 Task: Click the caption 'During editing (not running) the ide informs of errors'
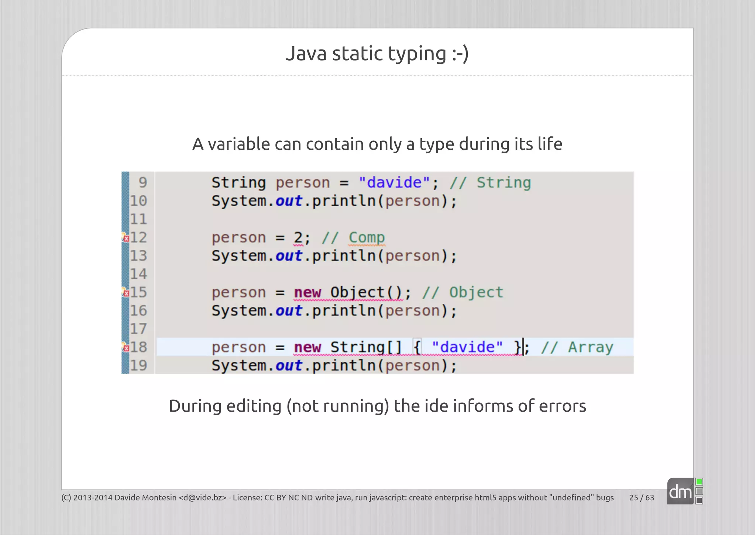click(377, 406)
